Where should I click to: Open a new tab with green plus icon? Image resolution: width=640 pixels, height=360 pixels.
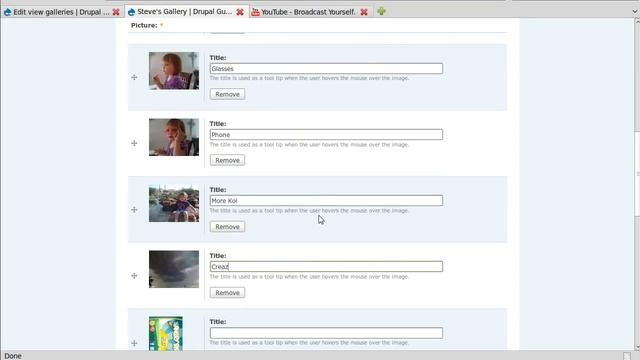pos(381,11)
